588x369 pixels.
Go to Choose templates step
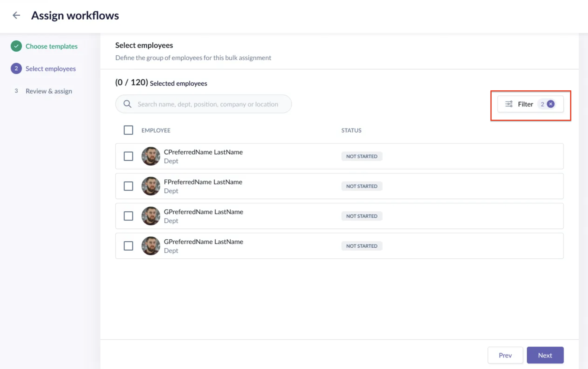pyautogui.click(x=51, y=46)
